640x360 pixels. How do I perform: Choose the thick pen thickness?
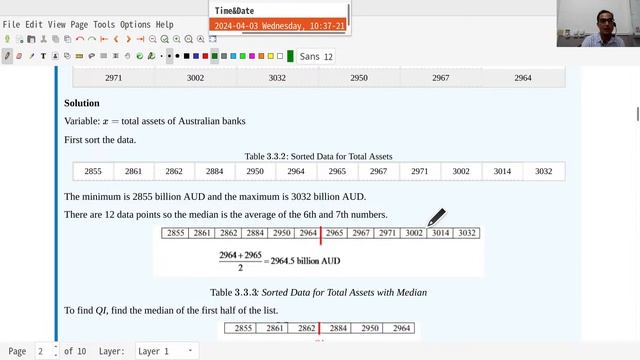coord(178,56)
